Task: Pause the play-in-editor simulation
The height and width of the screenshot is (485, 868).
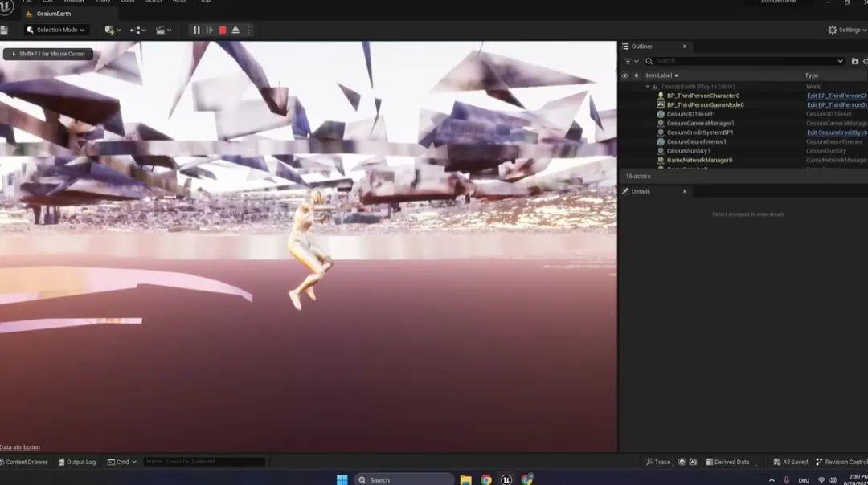Action: tap(197, 30)
